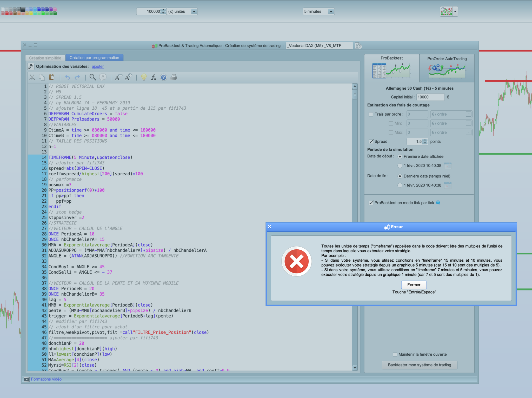Click the Undo arrow icon

[67, 77]
